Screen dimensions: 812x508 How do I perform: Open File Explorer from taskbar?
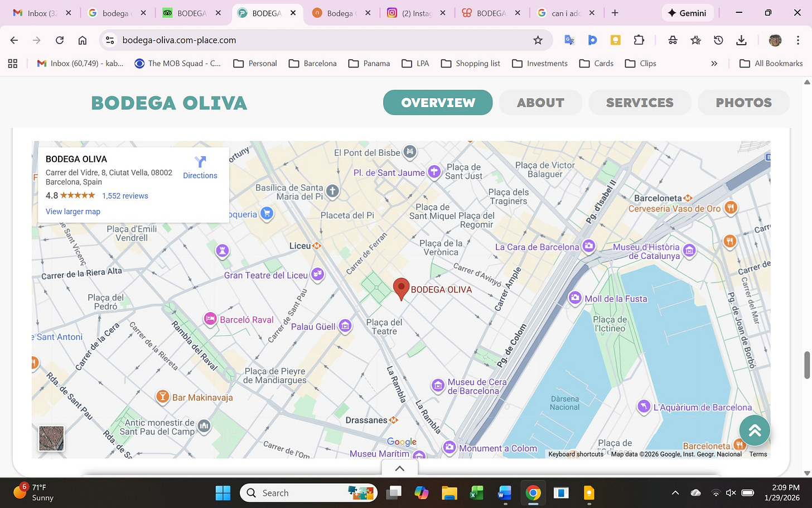click(x=449, y=493)
